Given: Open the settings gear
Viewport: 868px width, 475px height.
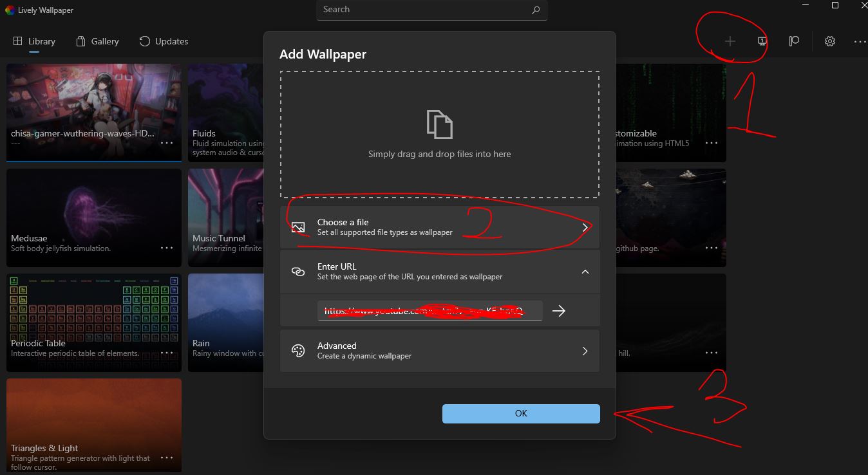Looking at the screenshot, I should point(830,41).
